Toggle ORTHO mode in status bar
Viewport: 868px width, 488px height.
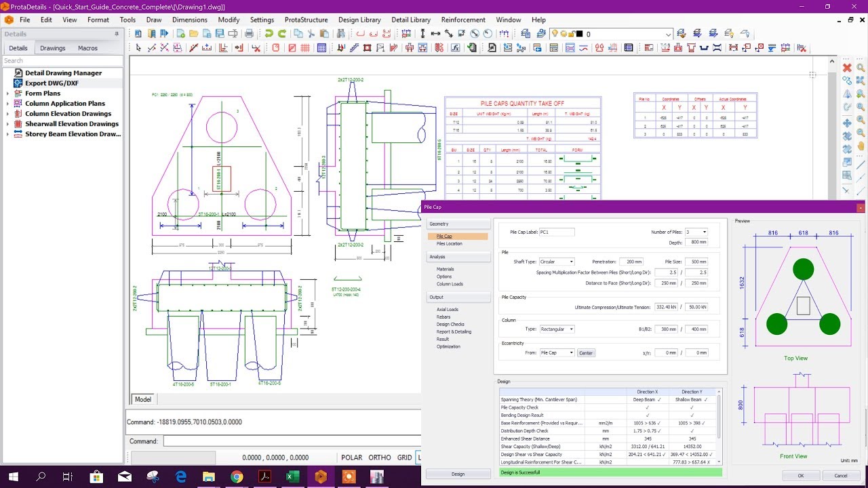pyautogui.click(x=380, y=457)
